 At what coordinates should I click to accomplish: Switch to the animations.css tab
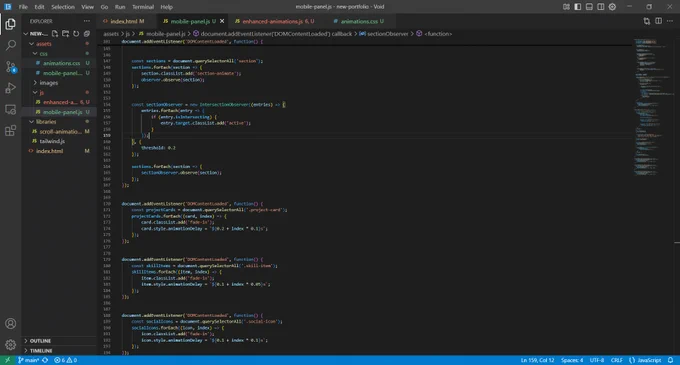361,21
